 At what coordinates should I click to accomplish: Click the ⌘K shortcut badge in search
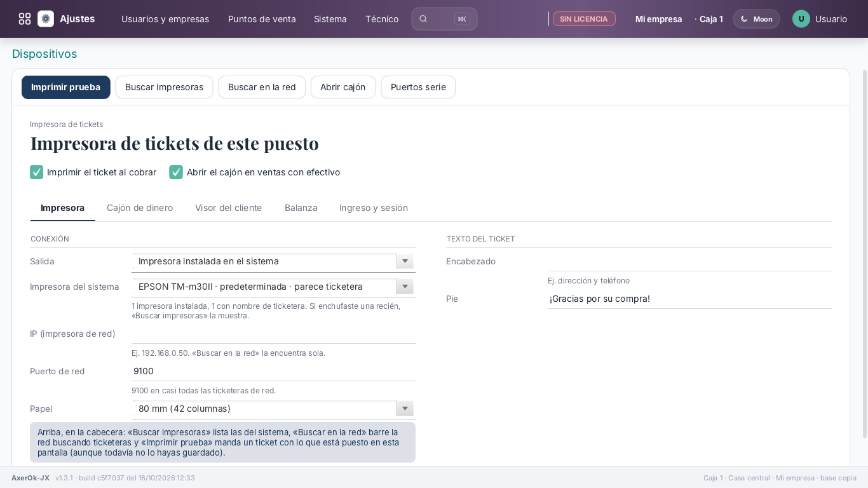point(462,19)
